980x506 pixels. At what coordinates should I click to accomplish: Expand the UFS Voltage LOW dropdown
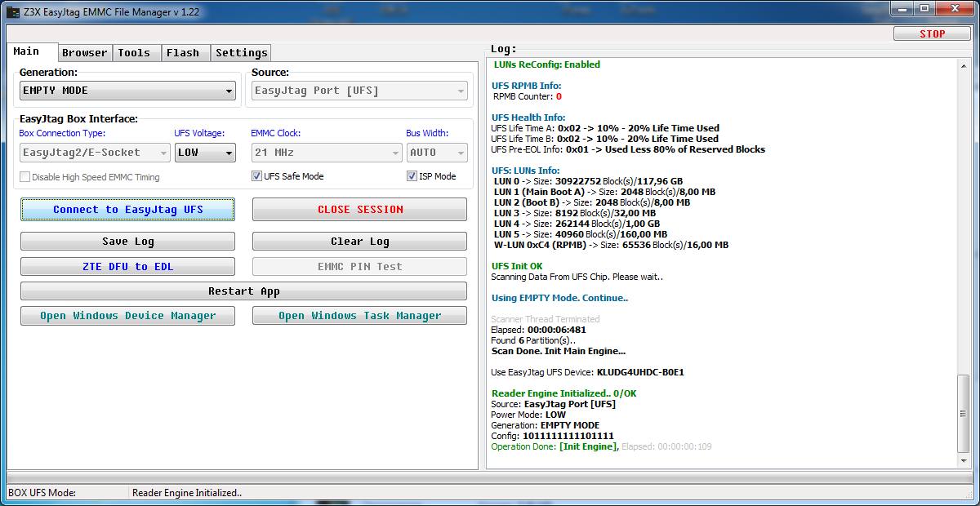point(206,153)
